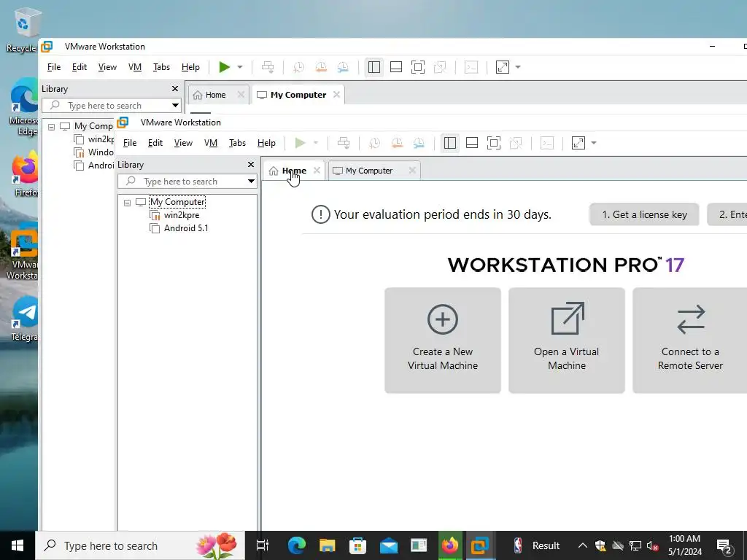The height and width of the screenshot is (560, 747).
Task: Select Android 5.1 VM in front library
Action: point(186,228)
